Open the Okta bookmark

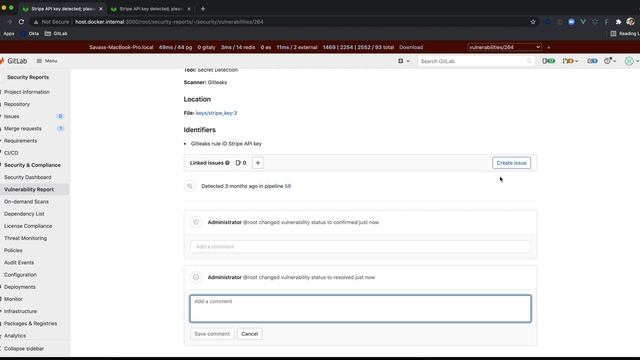coord(30,33)
